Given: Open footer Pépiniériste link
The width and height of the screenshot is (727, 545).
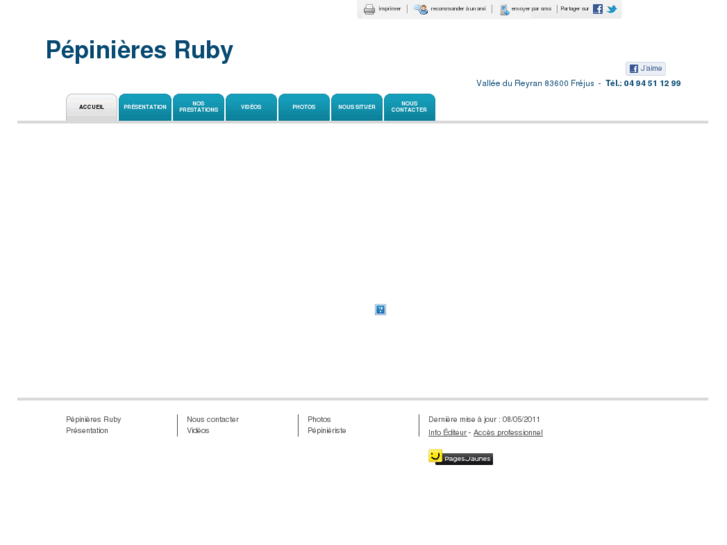Looking at the screenshot, I should tap(327, 430).
